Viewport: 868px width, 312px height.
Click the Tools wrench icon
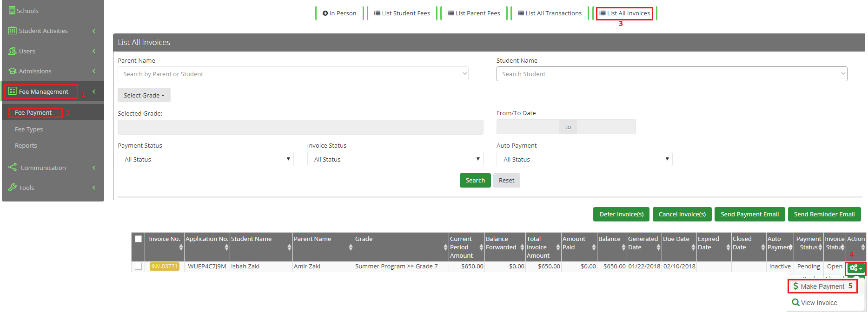click(13, 187)
